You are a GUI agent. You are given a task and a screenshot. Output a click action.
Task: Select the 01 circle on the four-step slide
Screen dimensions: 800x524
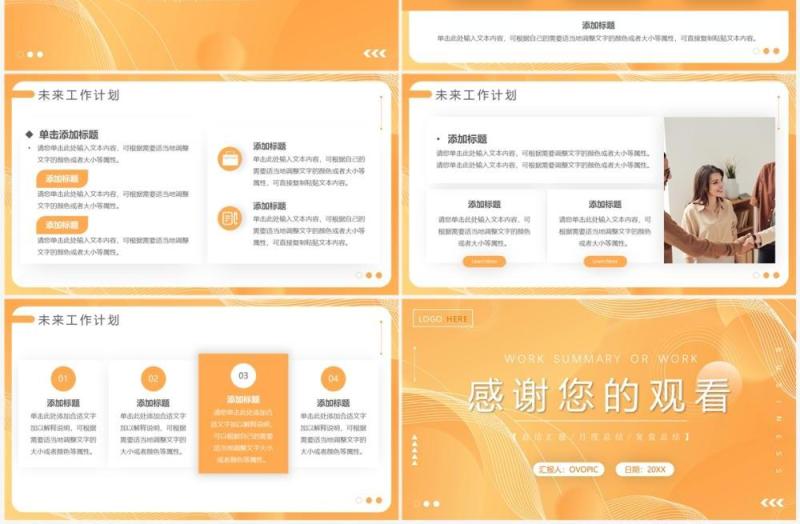(x=63, y=379)
